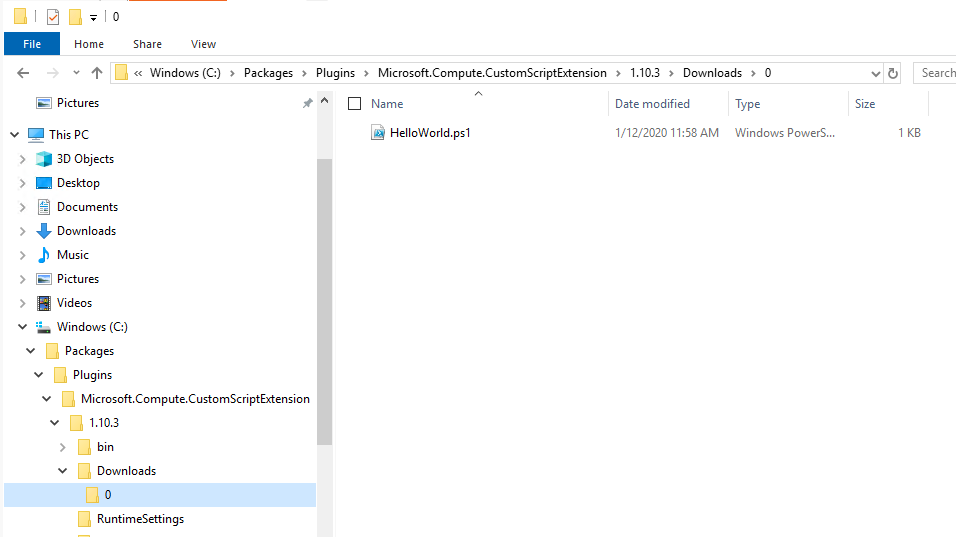
Task: Click Packages in the breadcrumb path
Action: point(268,73)
